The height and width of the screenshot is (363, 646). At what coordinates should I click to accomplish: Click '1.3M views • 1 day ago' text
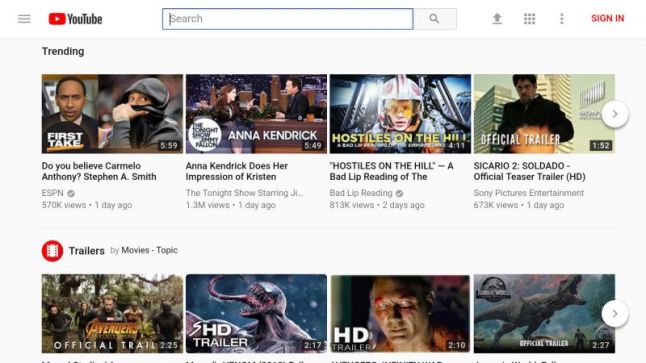(231, 205)
